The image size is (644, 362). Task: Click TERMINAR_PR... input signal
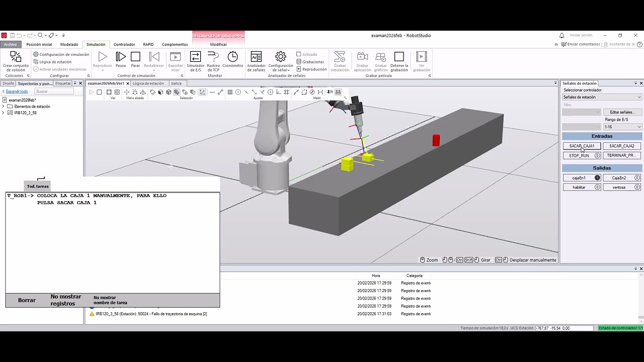tap(622, 156)
